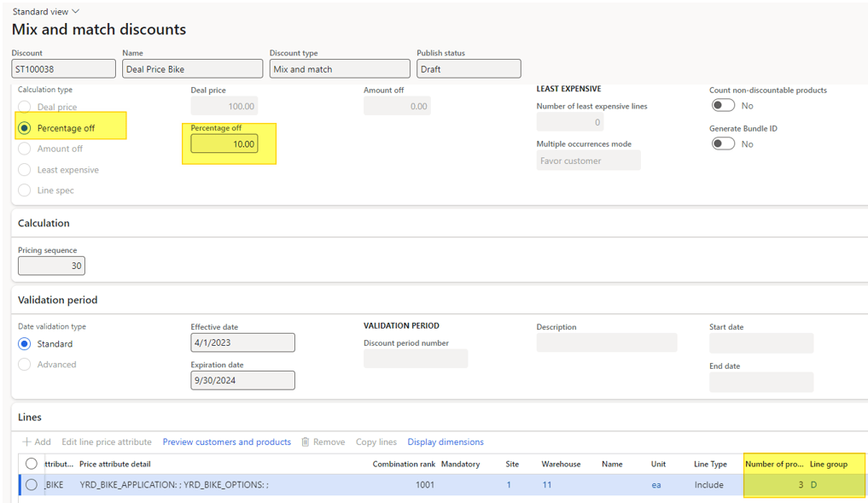Select all rows with the header checkbox

tap(31, 461)
